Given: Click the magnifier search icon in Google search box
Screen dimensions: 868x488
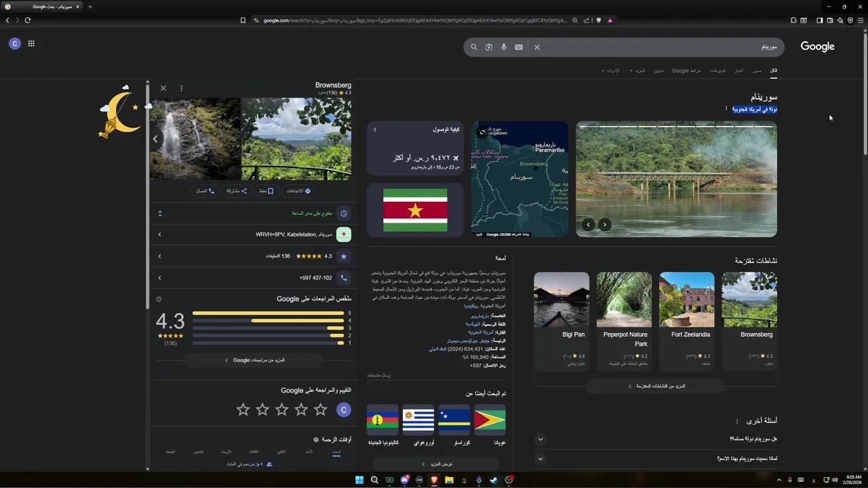Looking at the screenshot, I should tap(474, 47).
